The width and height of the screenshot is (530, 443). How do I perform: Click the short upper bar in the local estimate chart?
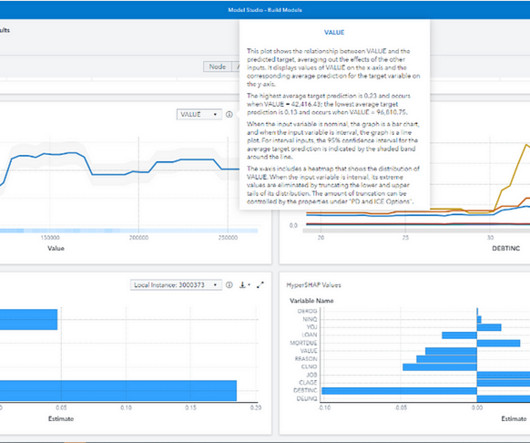point(29,319)
